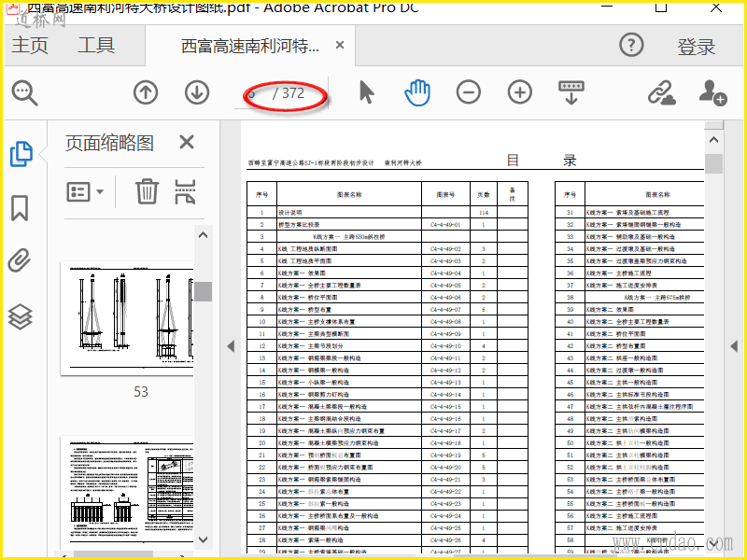The width and height of the screenshot is (747, 560).
Task: Open the Attachments paperclip sidebar icon
Action: coord(20,260)
